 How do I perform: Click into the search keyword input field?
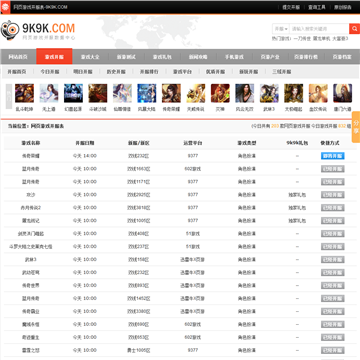click(x=319, y=29)
